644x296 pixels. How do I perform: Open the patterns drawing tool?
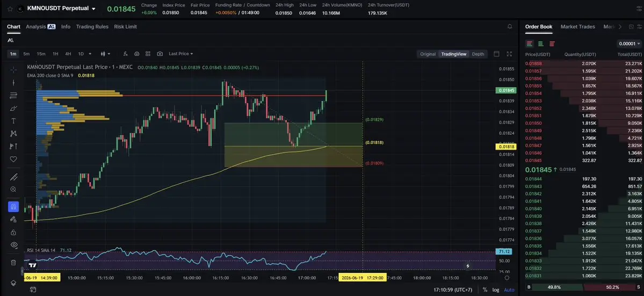coord(13,133)
